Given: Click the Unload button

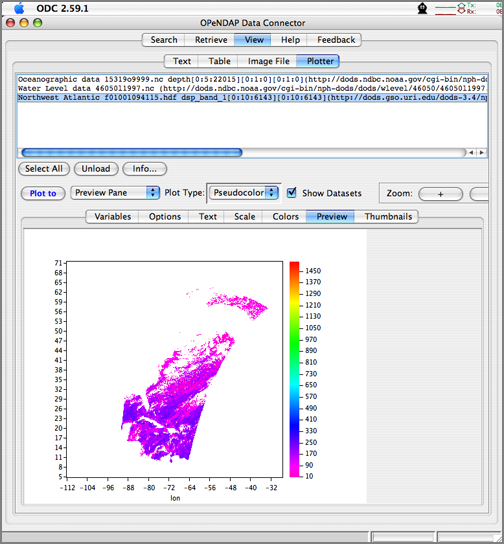Looking at the screenshot, I should 96,169.
